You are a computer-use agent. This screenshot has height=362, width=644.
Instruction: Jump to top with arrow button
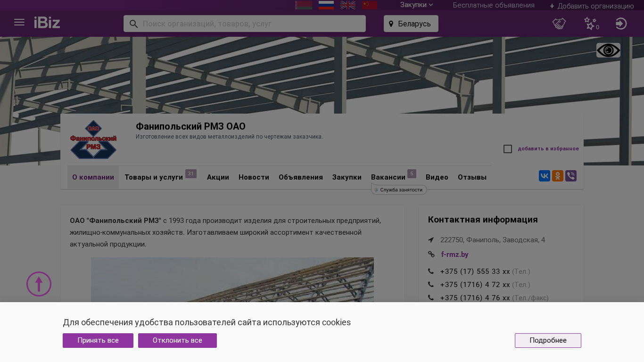click(x=39, y=284)
